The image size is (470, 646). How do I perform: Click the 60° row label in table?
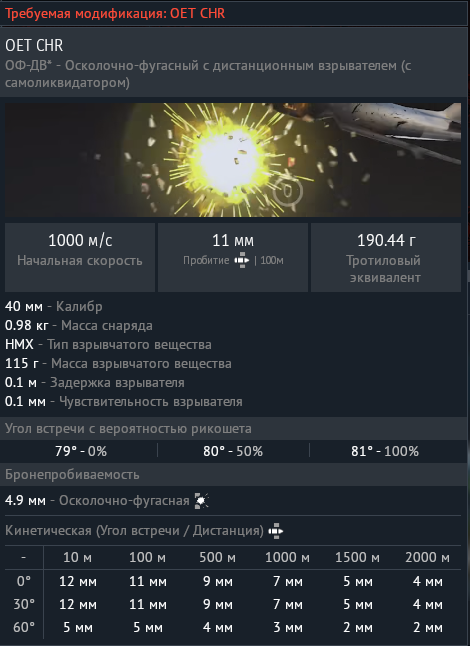(x=23, y=627)
